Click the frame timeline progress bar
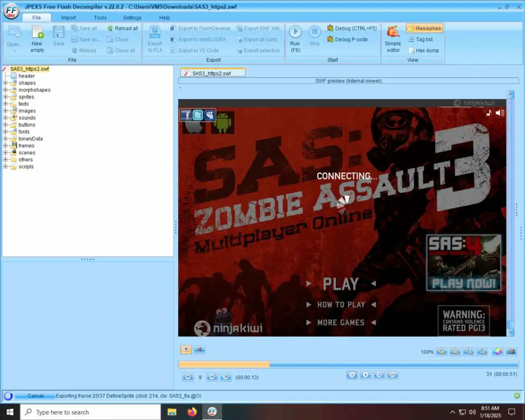The height and width of the screenshot is (420, 525). (x=348, y=365)
